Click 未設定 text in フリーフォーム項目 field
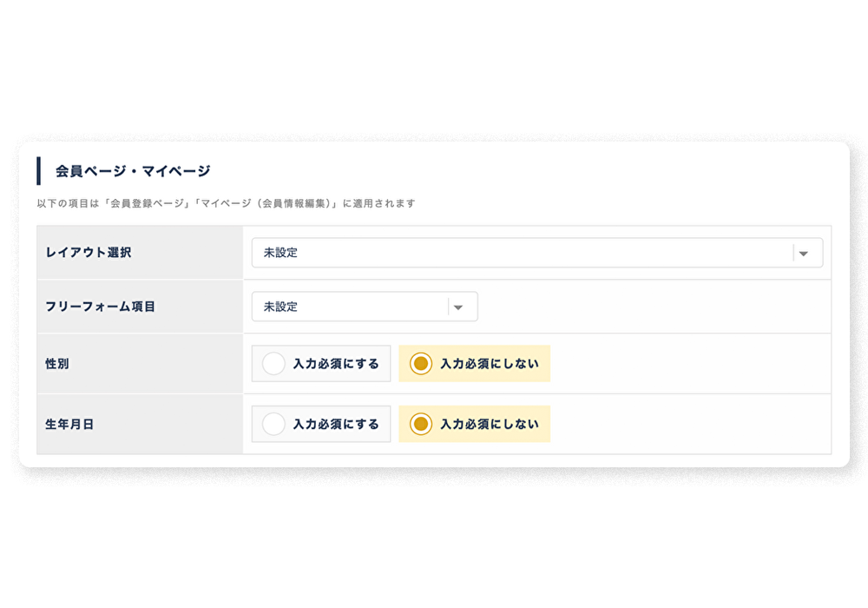Screen dimensions: 868x608 (280, 307)
